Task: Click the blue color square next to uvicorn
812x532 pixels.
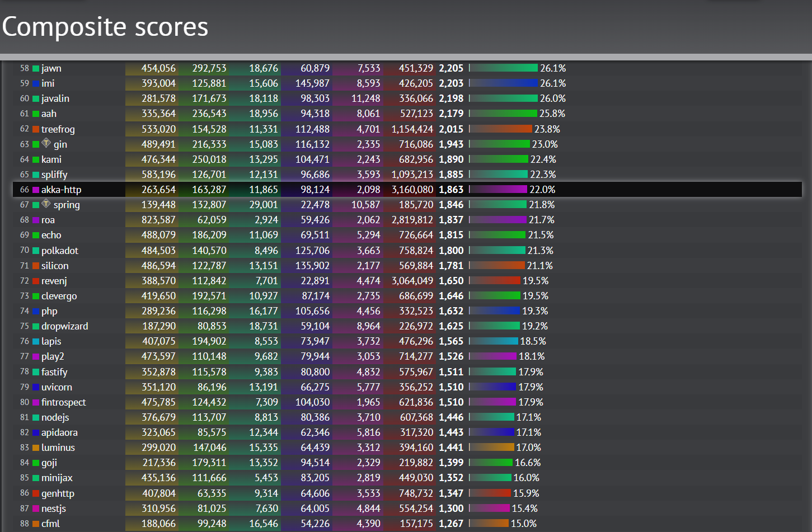Action: pos(36,387)
